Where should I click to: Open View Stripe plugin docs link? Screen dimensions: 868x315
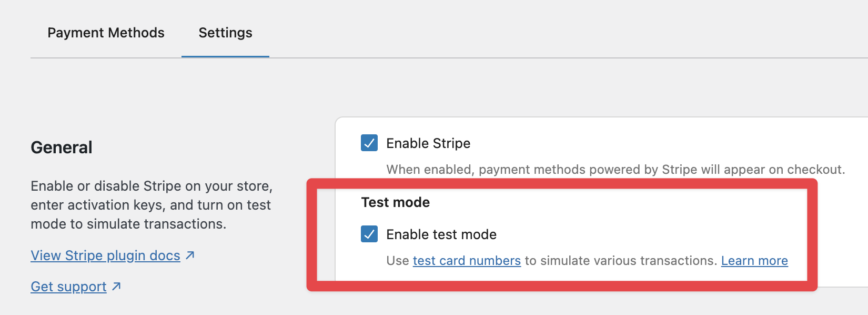pyautogui.click(x=105, y=255)
